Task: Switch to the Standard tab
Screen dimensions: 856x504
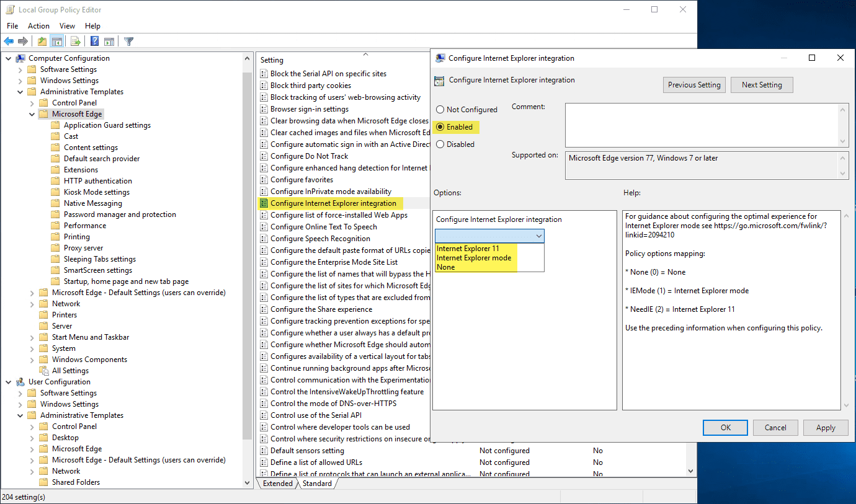Action: click(317, 484)
